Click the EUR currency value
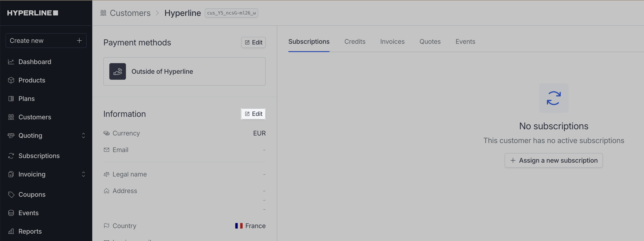Screen dimensions: 644x241 click(x=259, y=133)
